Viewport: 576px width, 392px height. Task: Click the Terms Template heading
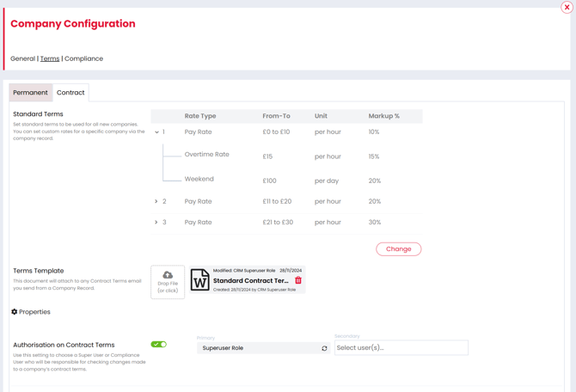39,271
